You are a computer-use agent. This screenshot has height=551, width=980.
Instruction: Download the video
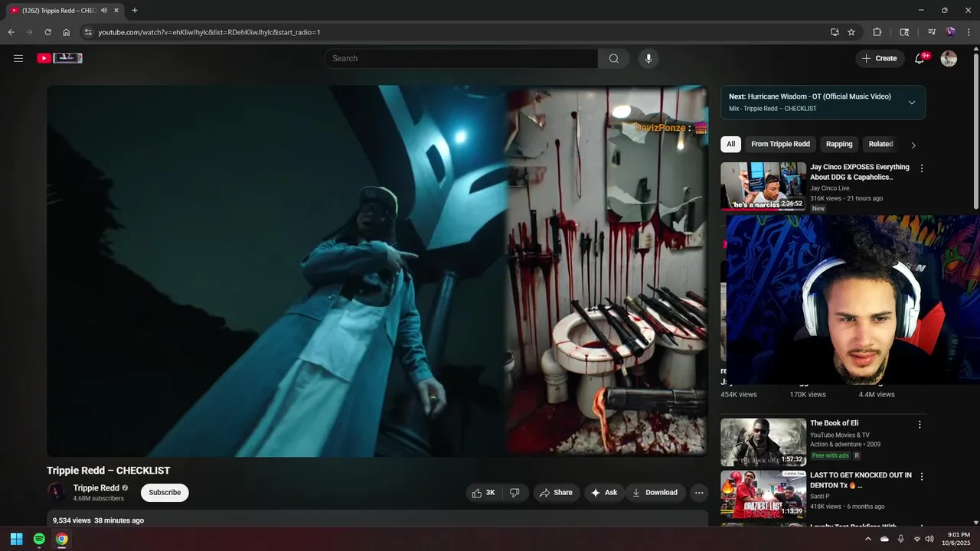[655, 493]
